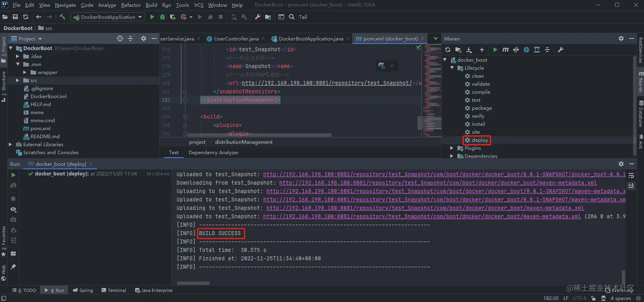Click the Tail toolbar button
The image size is (644, 302).
point(303,17)
